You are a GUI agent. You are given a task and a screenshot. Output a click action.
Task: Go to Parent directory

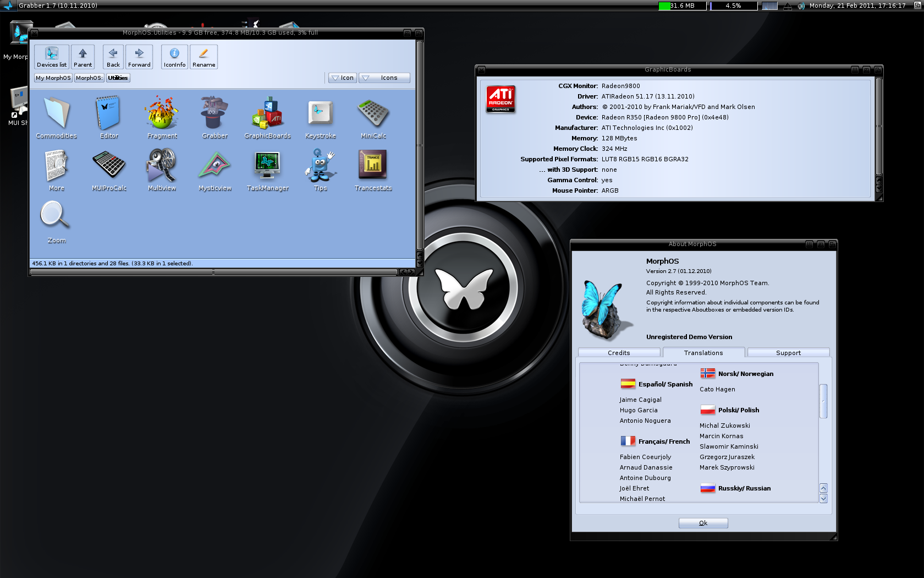pyautogui.click(x=82, y=57)
